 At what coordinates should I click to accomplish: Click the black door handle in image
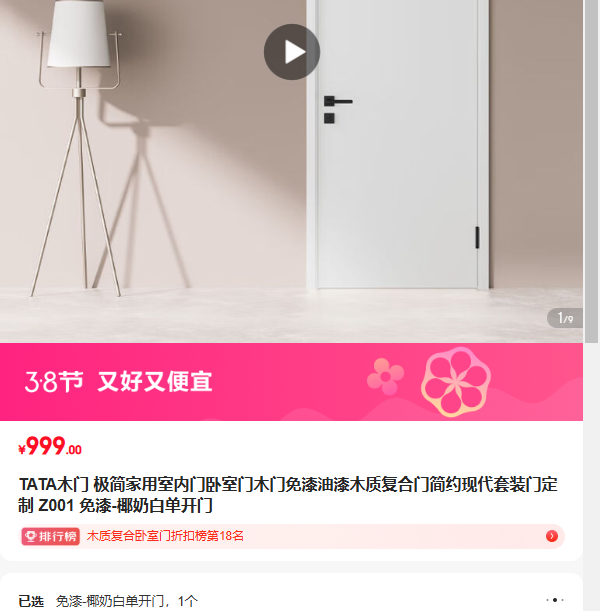coord(338,101)
